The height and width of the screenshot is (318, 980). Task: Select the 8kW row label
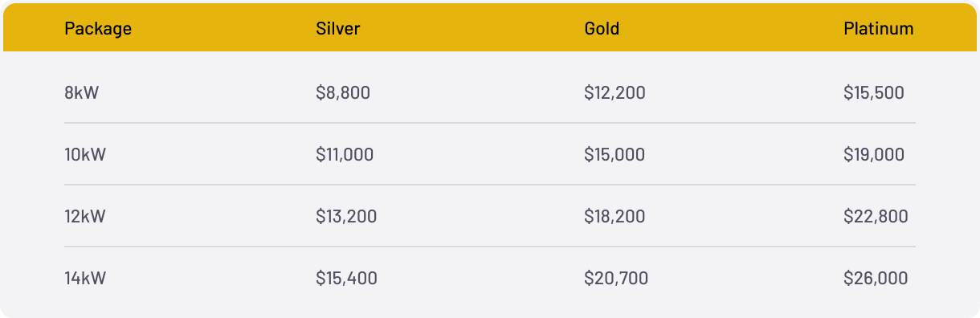point(82,93)
